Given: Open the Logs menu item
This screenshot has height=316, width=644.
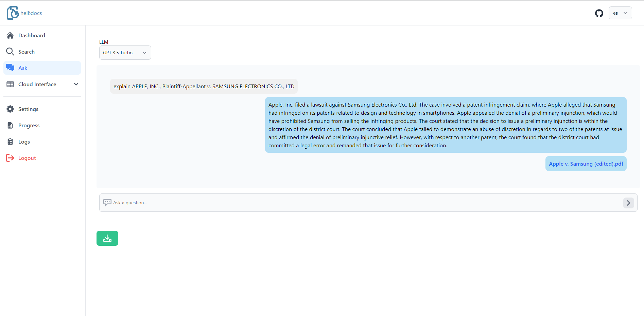Looking at the screenshot, I should (42, 142).
